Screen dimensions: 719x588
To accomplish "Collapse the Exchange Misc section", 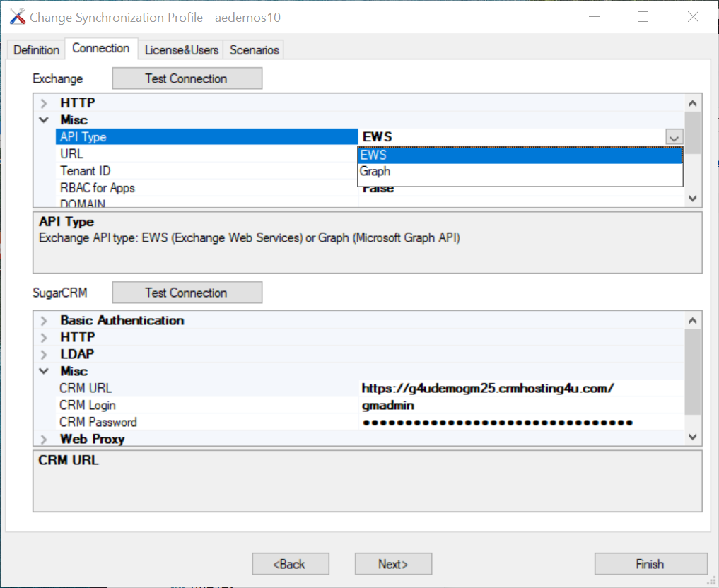I will [x=44, y=120].
